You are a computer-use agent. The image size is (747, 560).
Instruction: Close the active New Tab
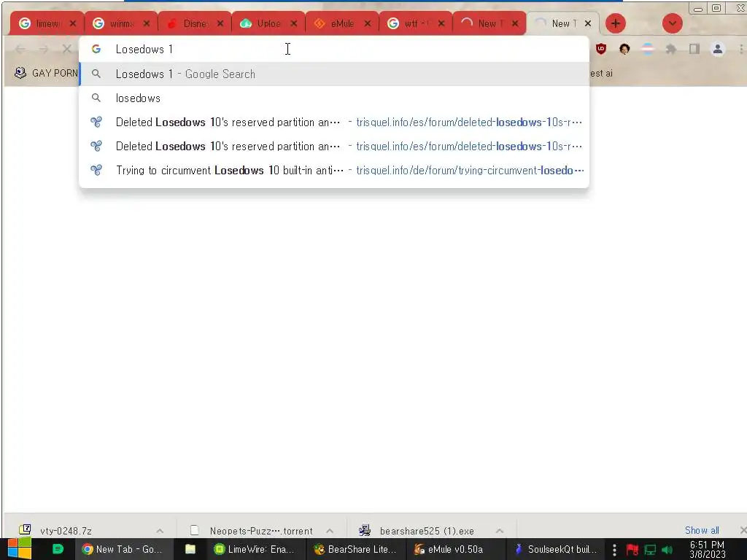588,23
